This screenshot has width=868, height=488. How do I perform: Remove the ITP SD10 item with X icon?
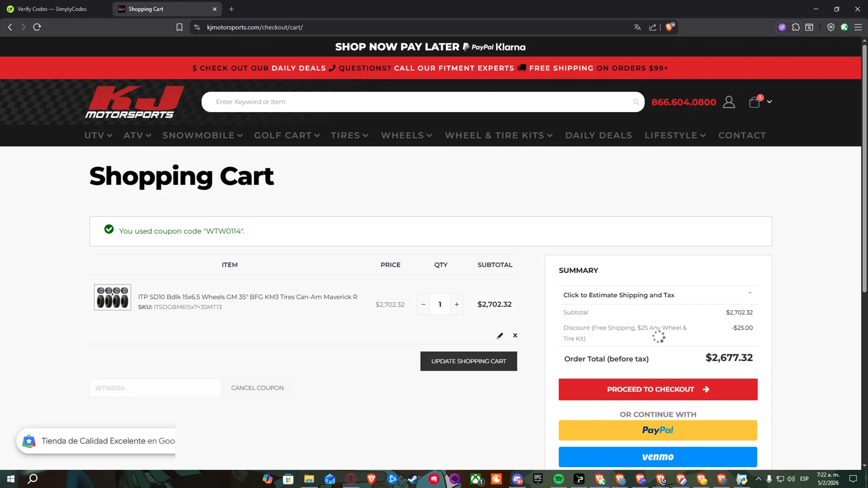(515, 335)
